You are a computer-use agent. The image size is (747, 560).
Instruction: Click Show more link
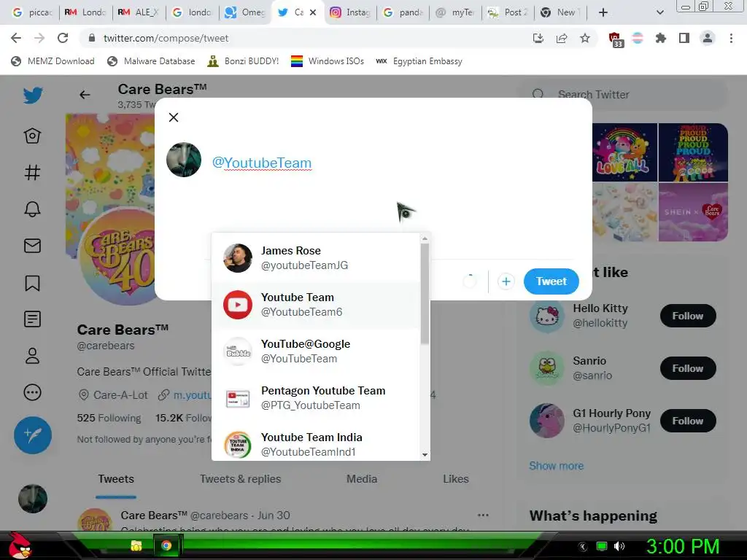556,466
